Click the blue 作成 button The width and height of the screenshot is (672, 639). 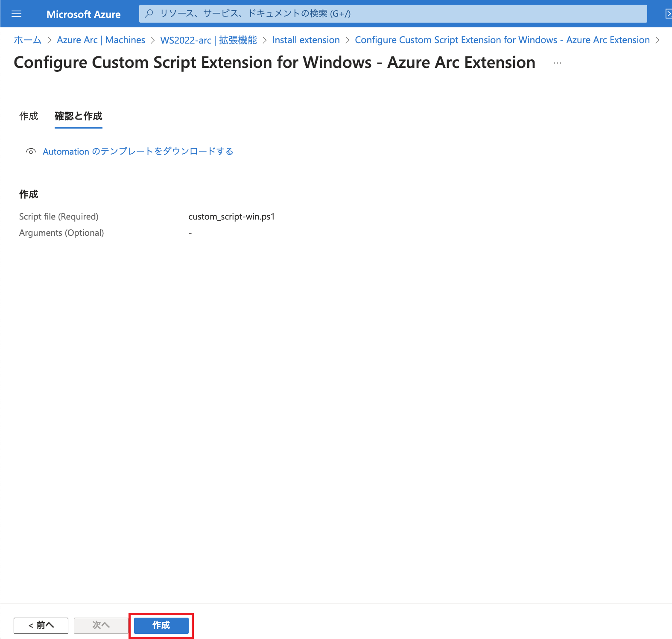pyautogui.click(x=161, y=626)
